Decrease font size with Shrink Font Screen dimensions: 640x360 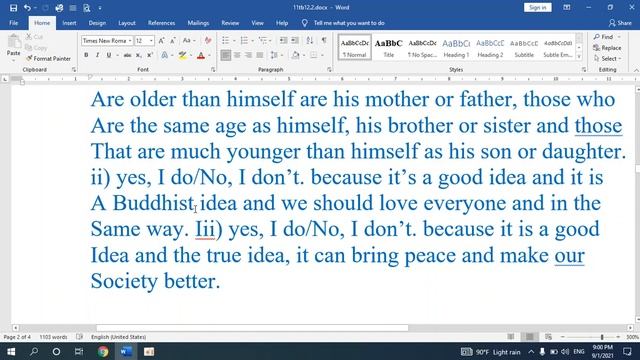173,41
